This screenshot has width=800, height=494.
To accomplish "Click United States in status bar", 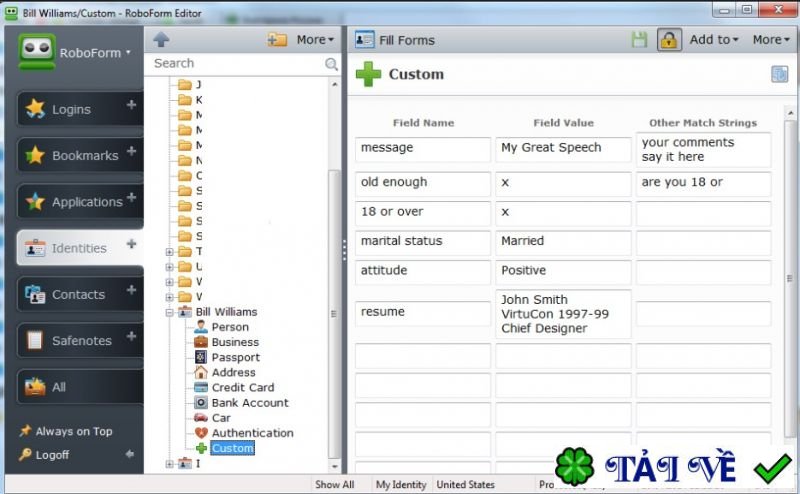I will [465, 484].
